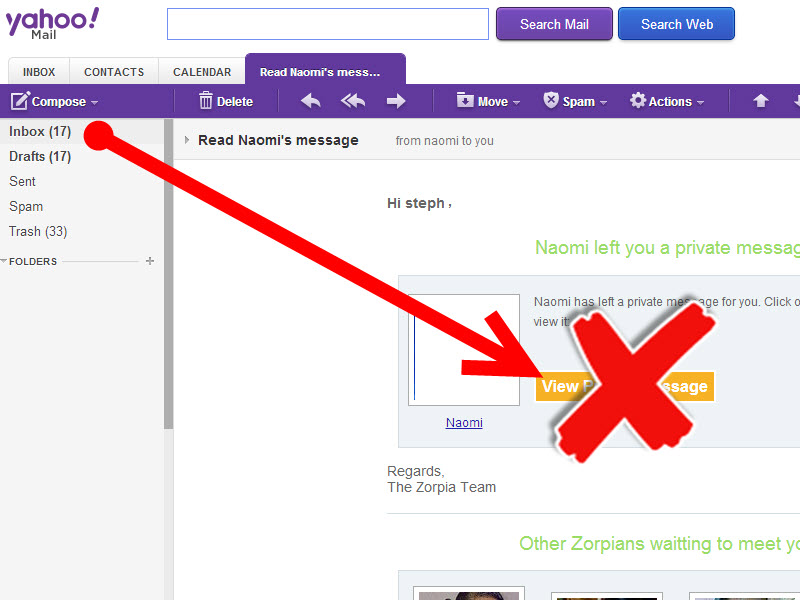Image resolution: width=800 pixels, height=600 pixels.
Task: Click 'Naomi left you a private' heading
Action: (x=667, y=248)
